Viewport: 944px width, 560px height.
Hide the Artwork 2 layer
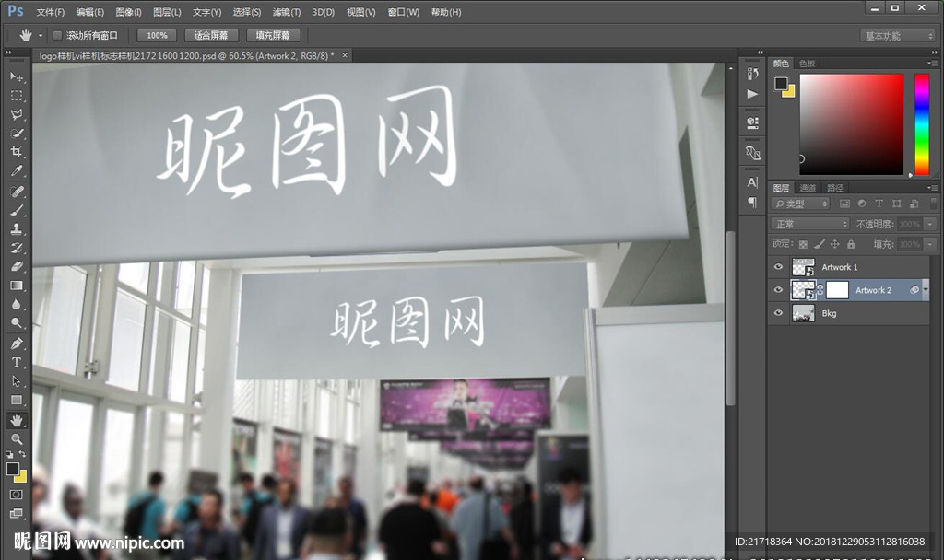778,290
